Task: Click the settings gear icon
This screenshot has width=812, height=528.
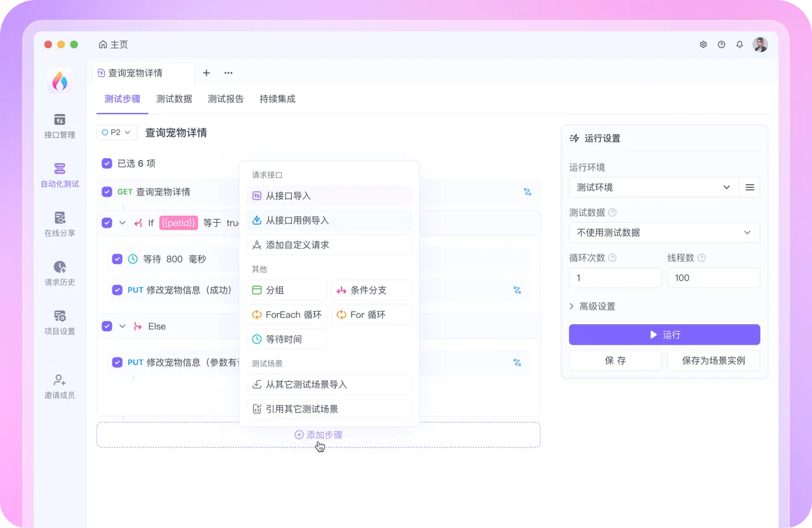Action: [x=703, y=44]
